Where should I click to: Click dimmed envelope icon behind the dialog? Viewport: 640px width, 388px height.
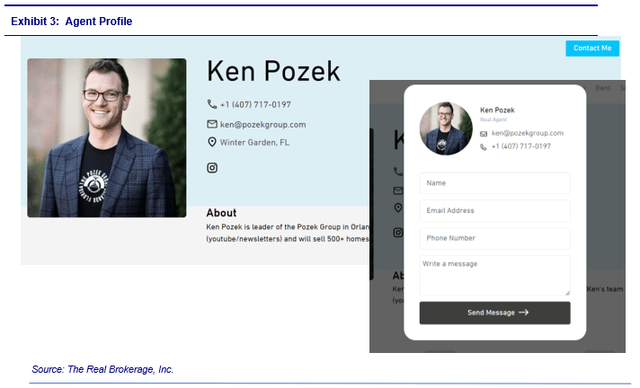398,191
